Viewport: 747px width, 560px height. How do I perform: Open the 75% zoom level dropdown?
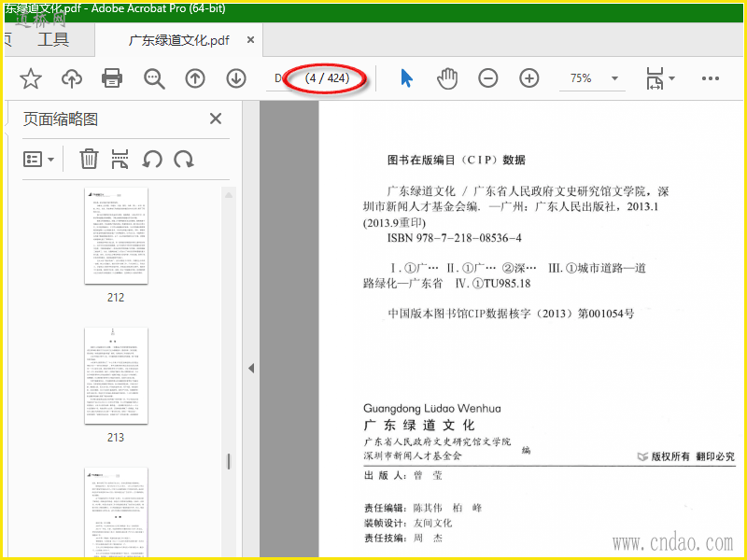tap(614, 78)
